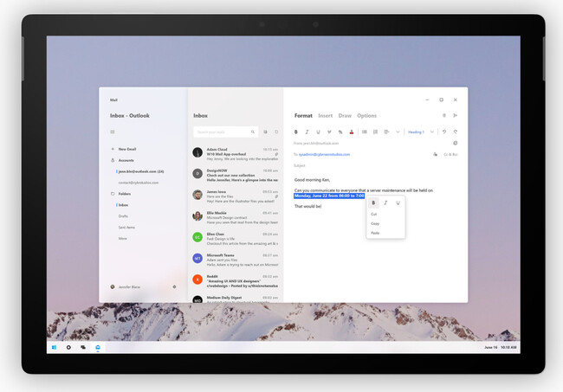The height and width of the screenshot is (392, 563).
Task: Show More folders
Action: [123, 239]
